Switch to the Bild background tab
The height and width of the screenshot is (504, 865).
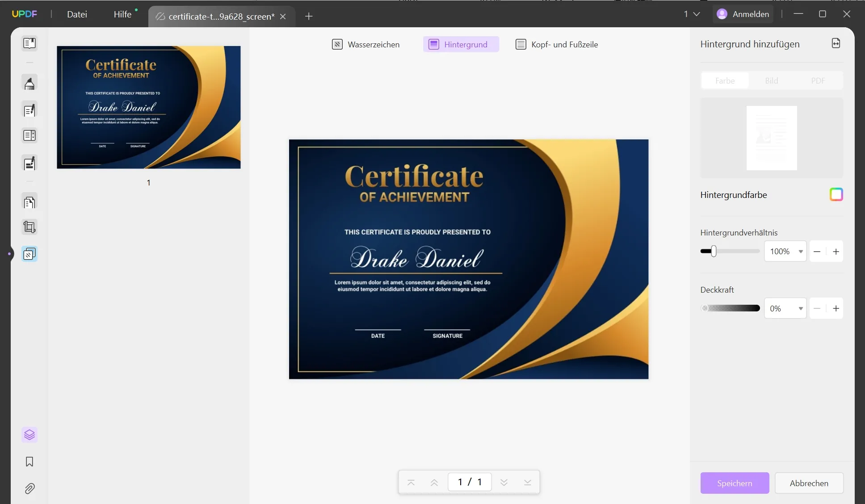click(771, 81)
